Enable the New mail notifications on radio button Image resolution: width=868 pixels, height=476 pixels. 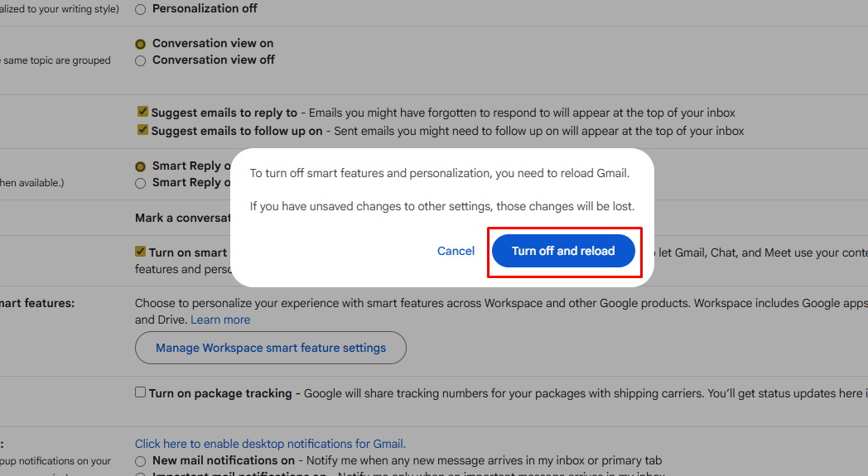coord(140,461)
